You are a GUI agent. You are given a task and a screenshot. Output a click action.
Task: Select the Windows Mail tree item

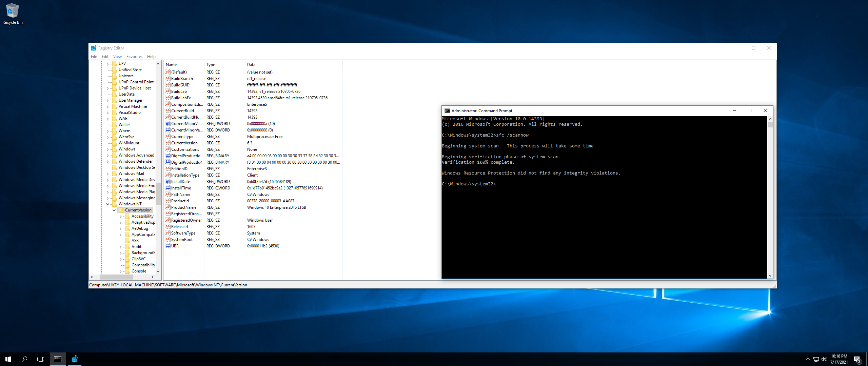131,174
